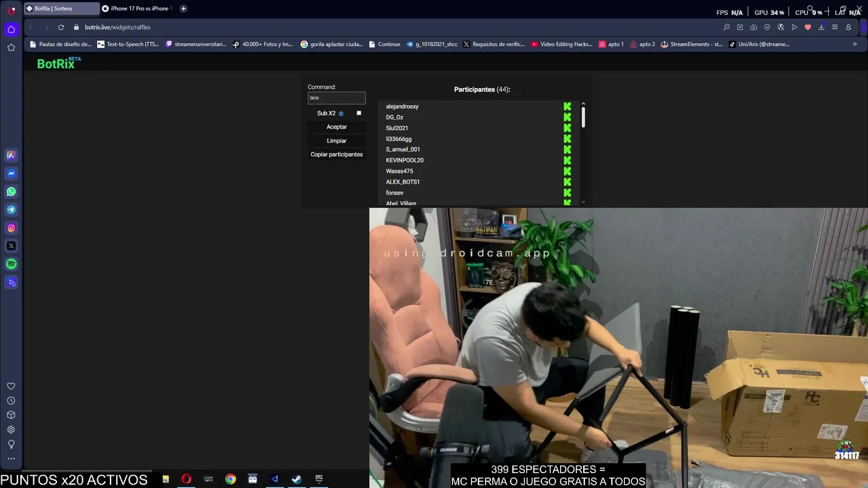The image size is (868, 488).
Task: Open the bookmarks star in Opera sidebar
Action: point(12,47)
